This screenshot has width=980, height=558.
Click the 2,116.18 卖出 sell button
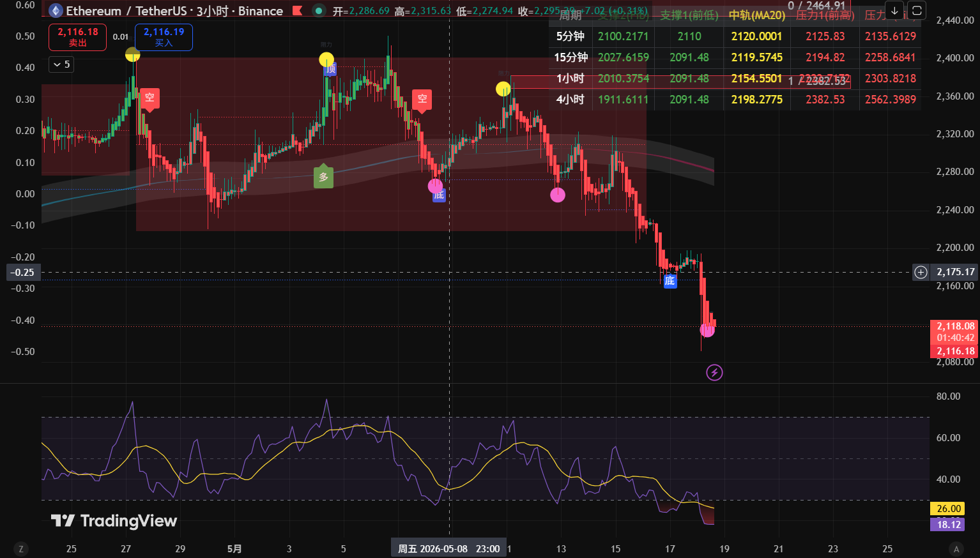pos(77,37)
